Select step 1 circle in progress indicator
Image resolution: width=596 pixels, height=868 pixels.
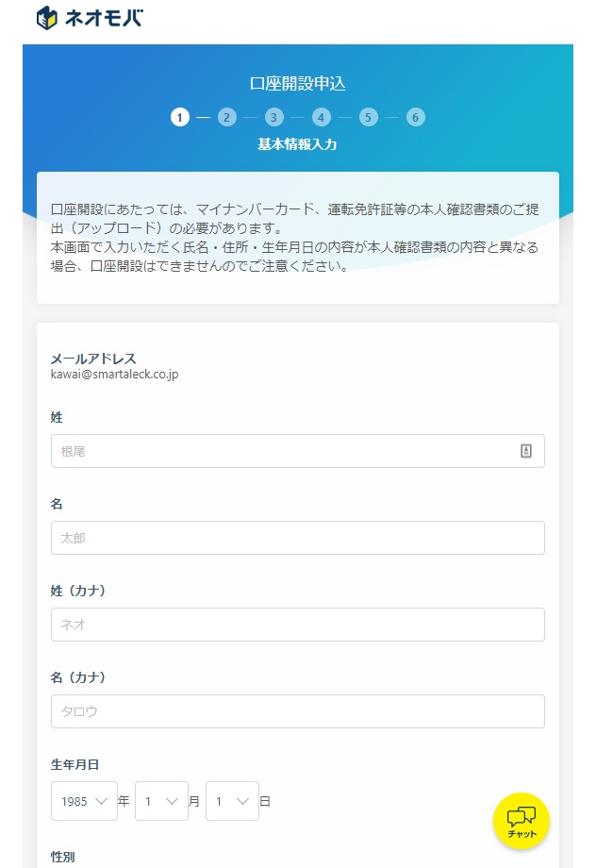179,118
